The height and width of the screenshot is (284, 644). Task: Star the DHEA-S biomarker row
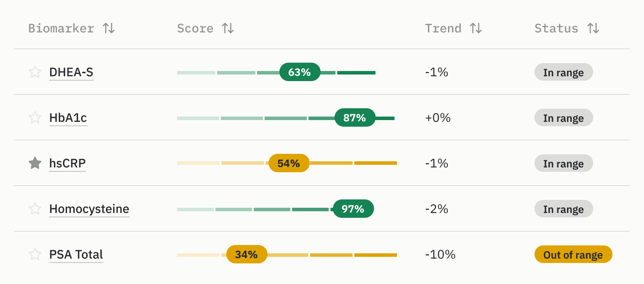tap(35, 72)
